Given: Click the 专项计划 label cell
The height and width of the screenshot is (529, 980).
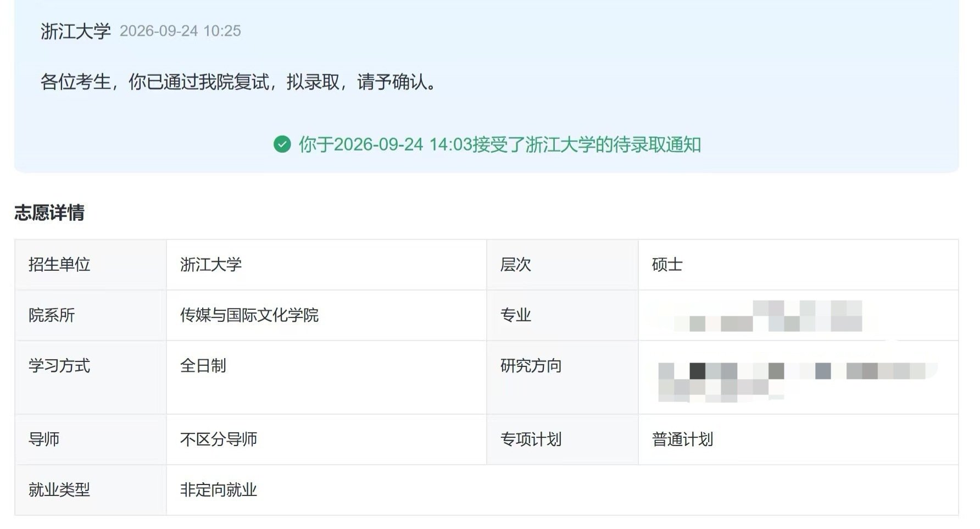Looking at the screenshot, I should tap(563, 439).
